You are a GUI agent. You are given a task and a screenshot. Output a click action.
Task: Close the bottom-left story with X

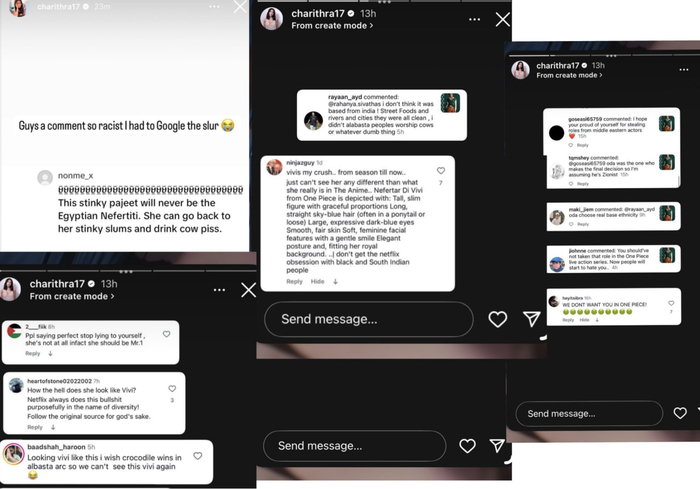[x=248, y=290]
